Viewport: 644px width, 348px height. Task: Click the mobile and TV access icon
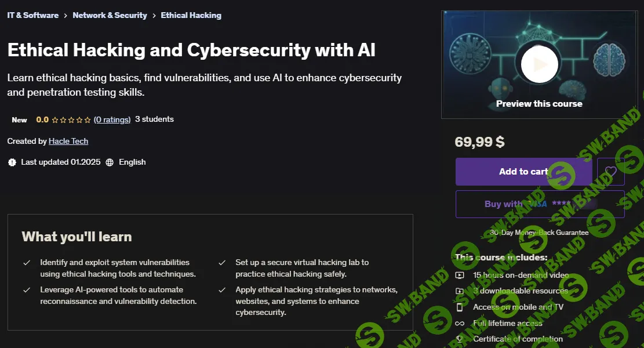pyautogui.click(x=459, y=307)
